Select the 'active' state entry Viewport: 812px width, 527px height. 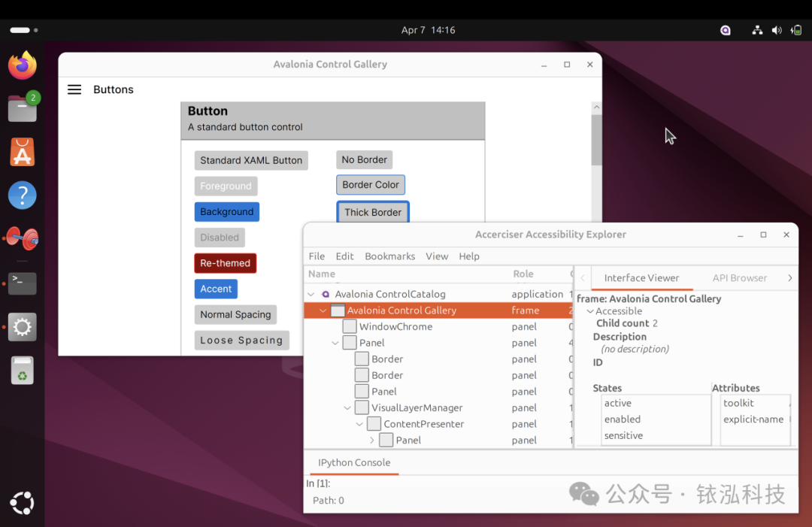click(x=656, y=403)
